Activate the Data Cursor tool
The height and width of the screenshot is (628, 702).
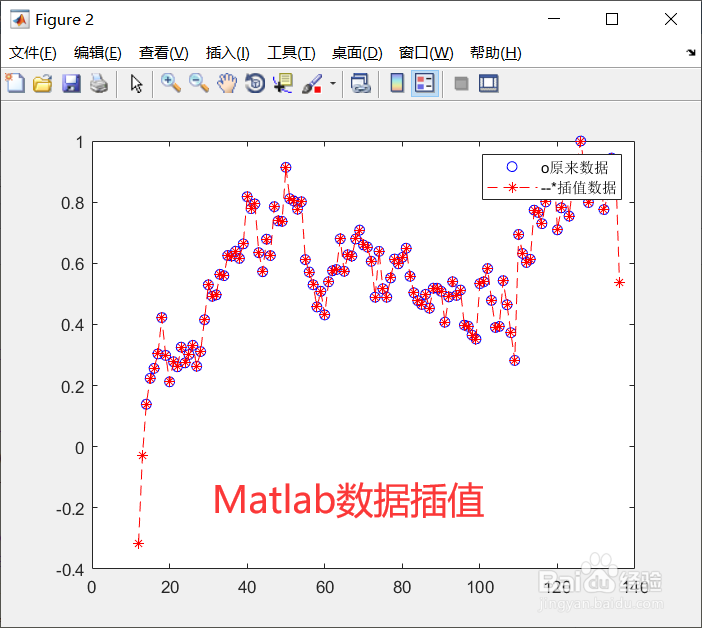click(x=283, y=84)
